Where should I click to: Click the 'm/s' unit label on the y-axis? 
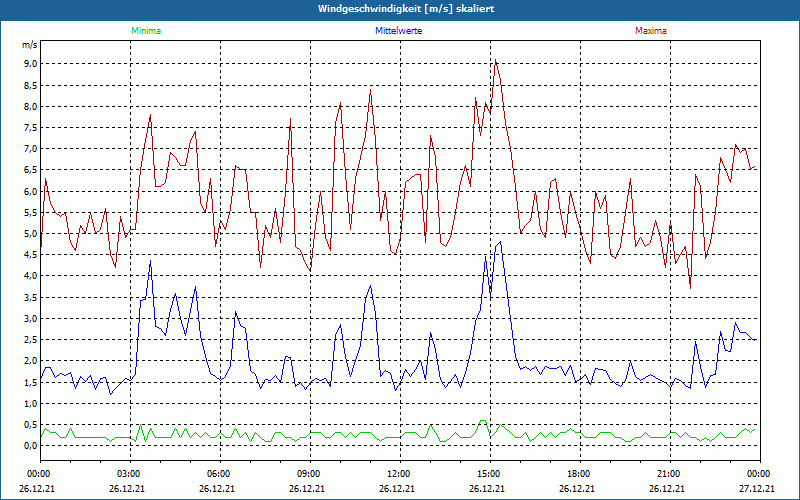coord(30,45)
